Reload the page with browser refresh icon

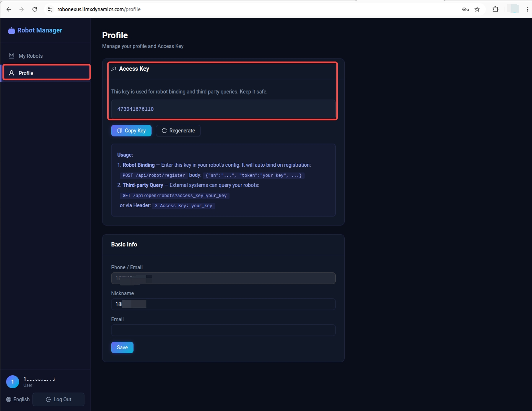[x=35, y=9]
